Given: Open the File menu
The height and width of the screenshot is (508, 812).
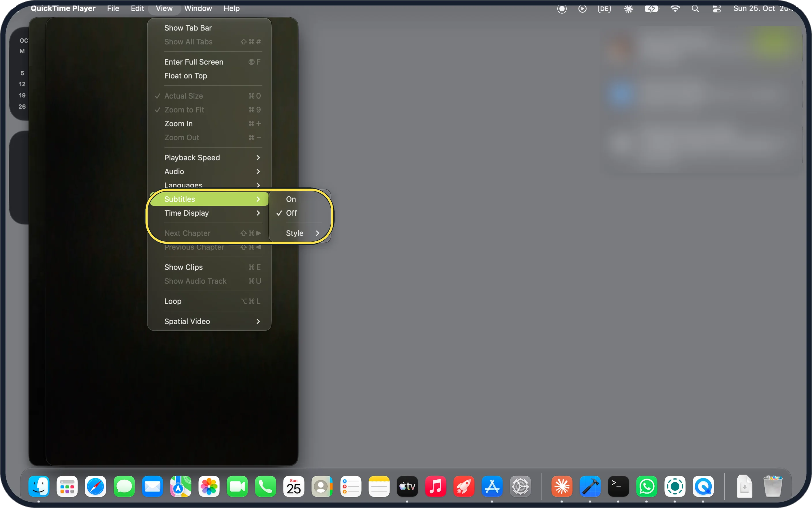Looking at the screenshot, I should tap(113, 8).
